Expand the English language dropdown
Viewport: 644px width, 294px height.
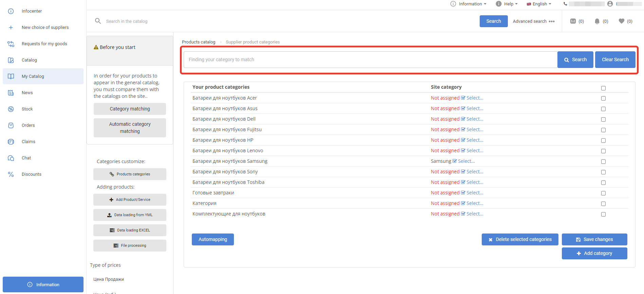click(539, 4)
